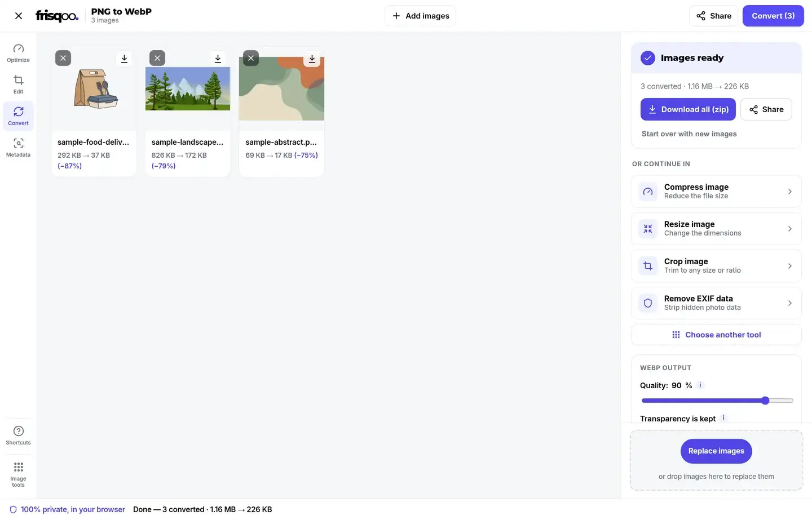The height and width of the screenshot is (520, 812).
Task: Expand Remove EXIF data option
Action: click(x=716, y=303)
